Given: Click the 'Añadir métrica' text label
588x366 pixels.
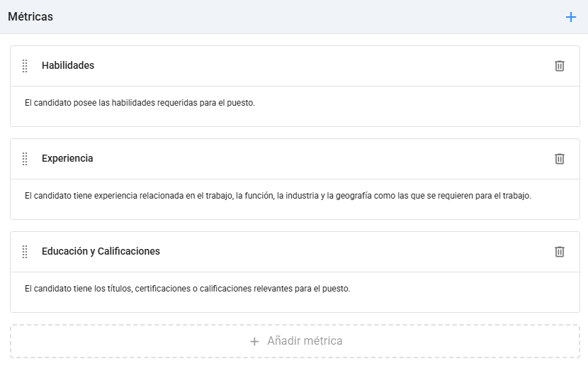Looking at the screenshot, I should tap(305, 341).
